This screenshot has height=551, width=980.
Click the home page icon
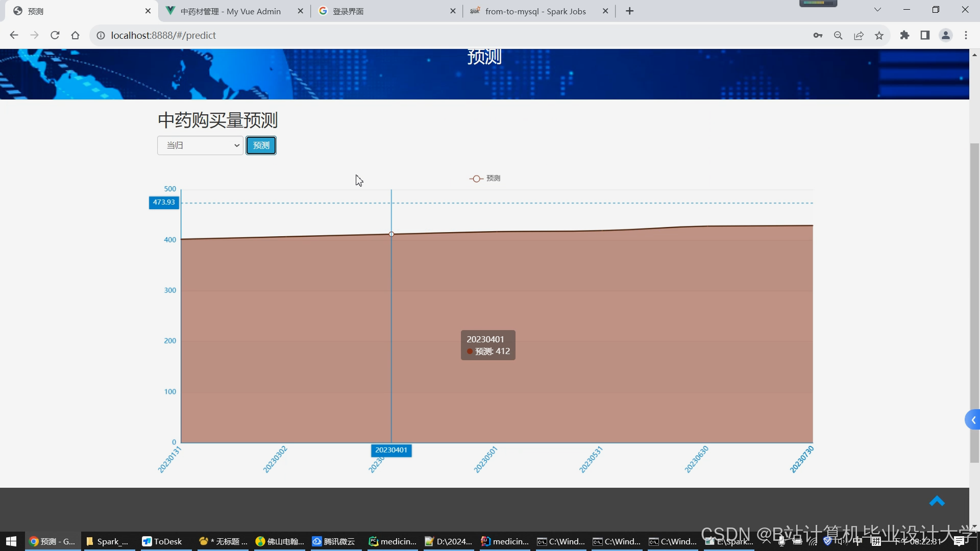(76, 35)
